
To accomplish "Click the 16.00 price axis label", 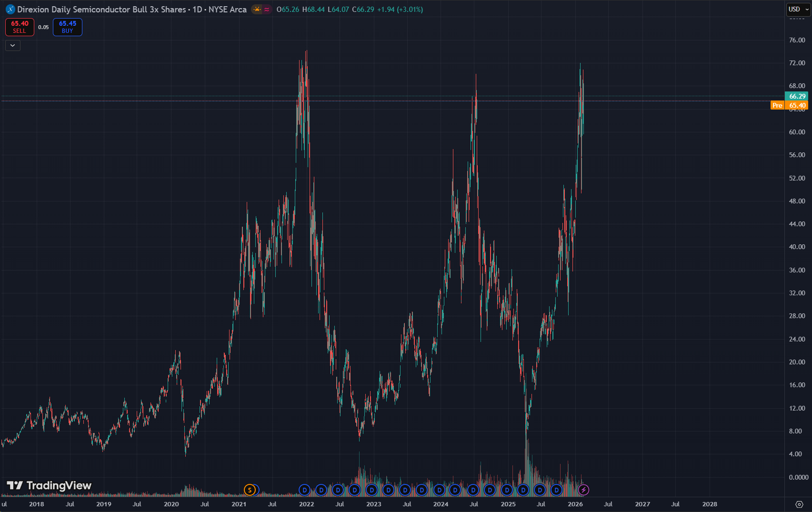I will (x=797, y=385).
